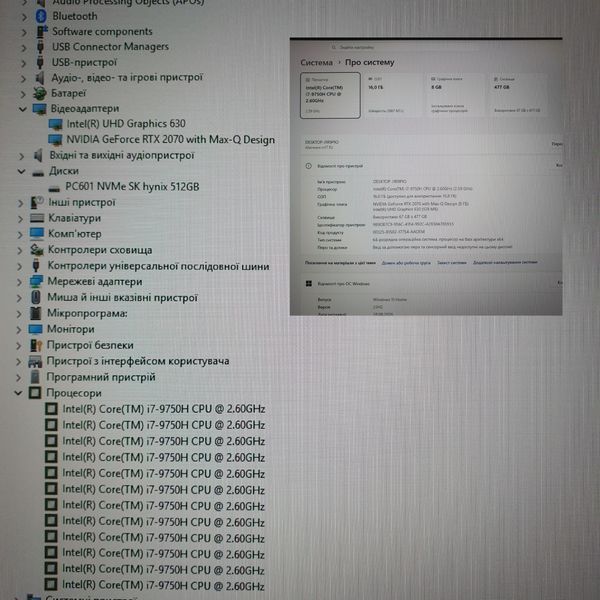
Task: Select the processor summary card in Settings
Action: pyautogui.click(x=330, y=96)
